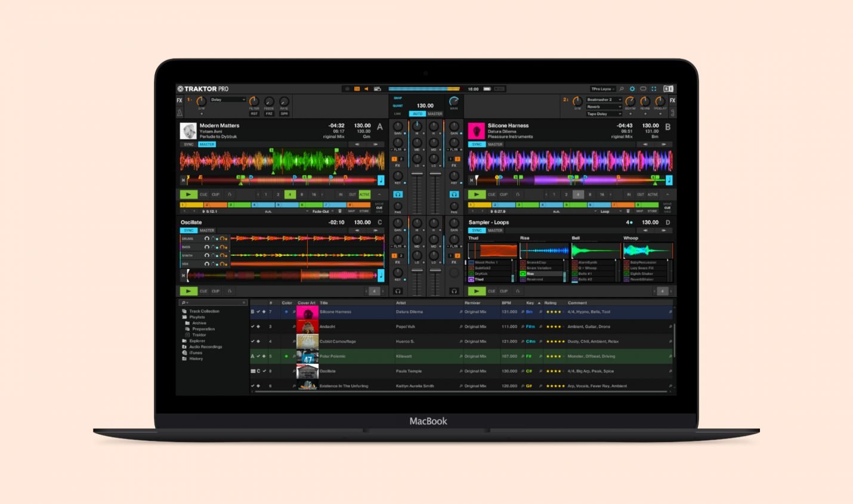Click the MAP button on deck A

pos(351,211)
